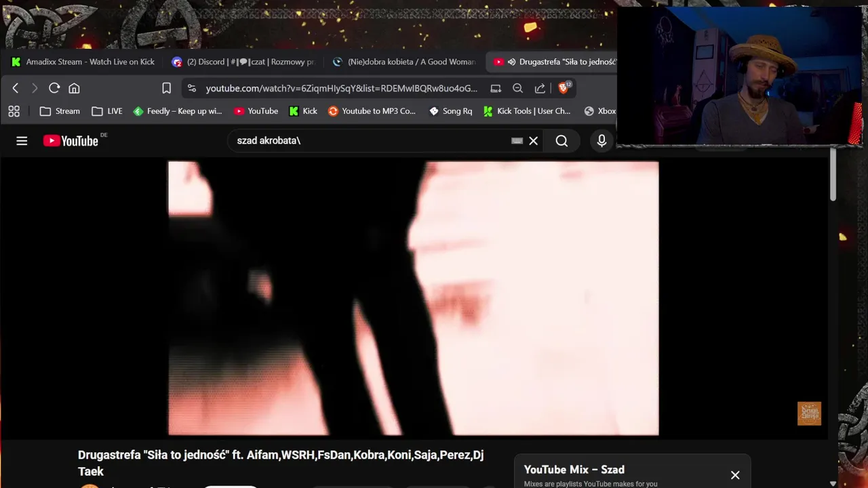868x488 pixels.
Task: Open the Feedly bookmark
Action: point(178,111)
